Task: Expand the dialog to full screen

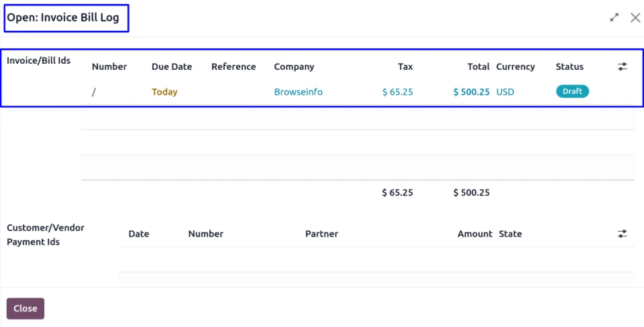Action: (614, 18)
